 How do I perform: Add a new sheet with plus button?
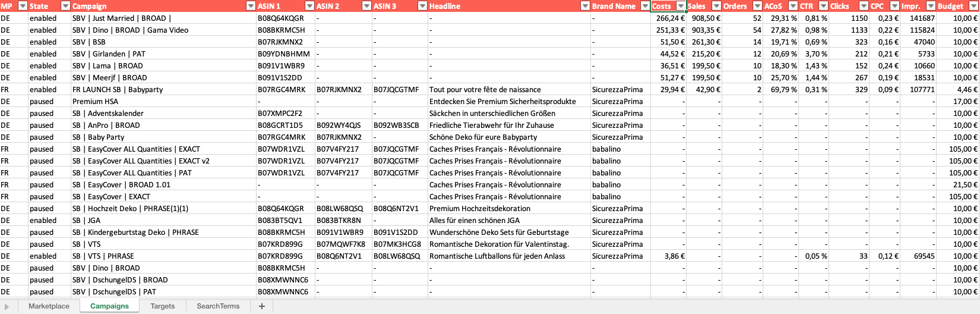[261, 306]
